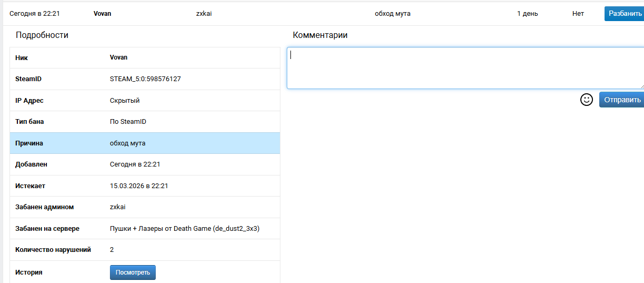Click 'обход мута' reason in the top row
The image size is (644, 283).
click(x=393, y=14)
